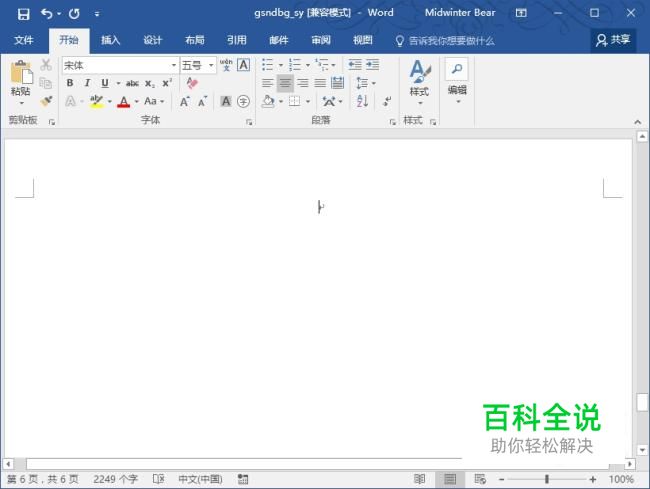The width and height of the screenshot is (650, 489).
Task: Click the line spacing icon
Action: coord(362,83)
